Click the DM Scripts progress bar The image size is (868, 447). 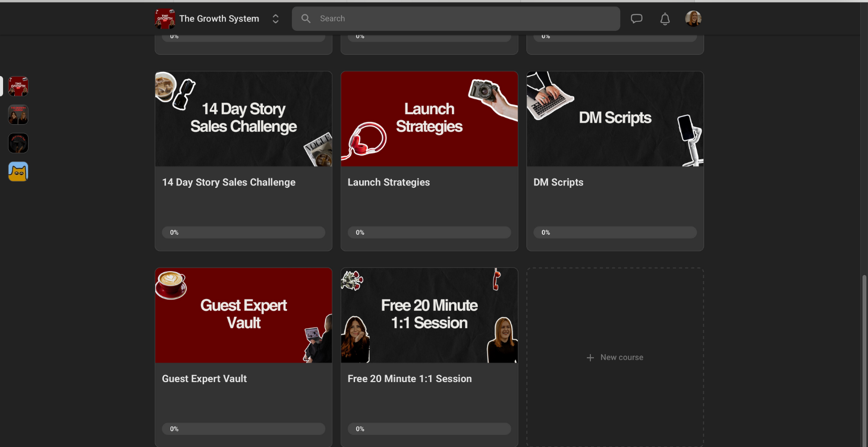615,232
